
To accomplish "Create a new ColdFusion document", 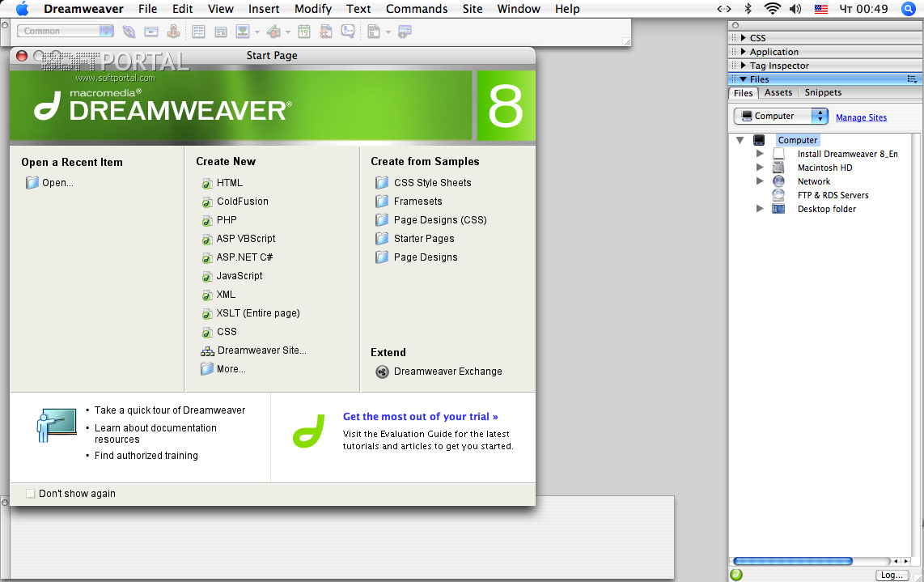I will [242, 202].
